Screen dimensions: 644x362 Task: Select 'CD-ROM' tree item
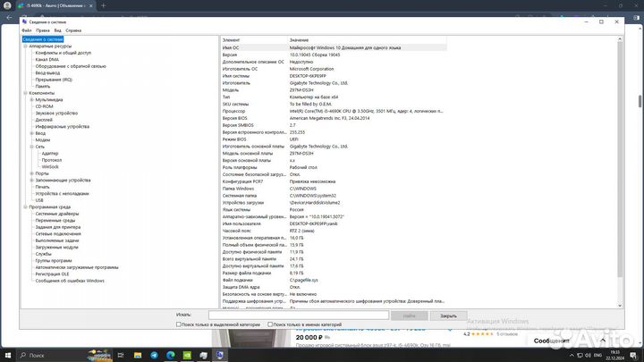coord(44,106)
